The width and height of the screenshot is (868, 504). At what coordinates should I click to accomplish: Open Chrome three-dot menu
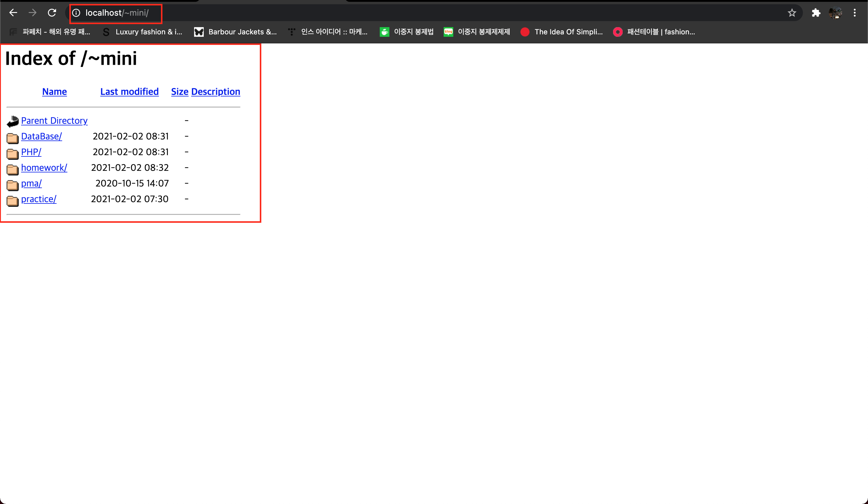coord(854,13)
